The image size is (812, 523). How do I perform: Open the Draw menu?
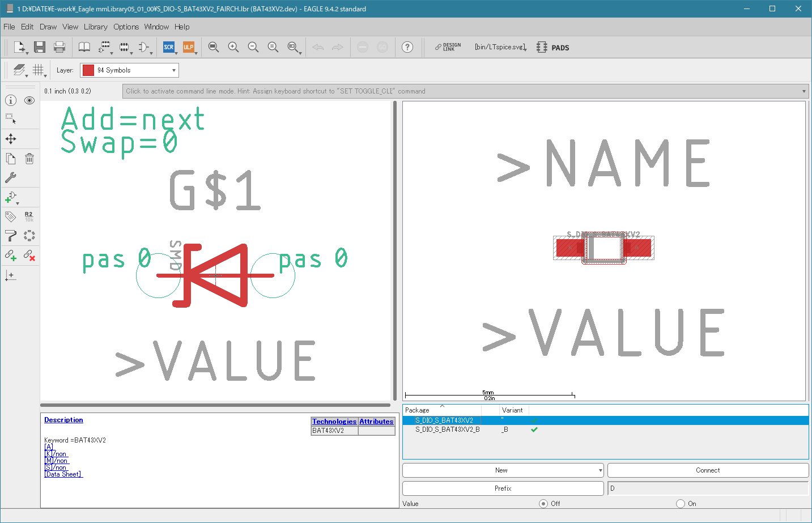[48, 27]
